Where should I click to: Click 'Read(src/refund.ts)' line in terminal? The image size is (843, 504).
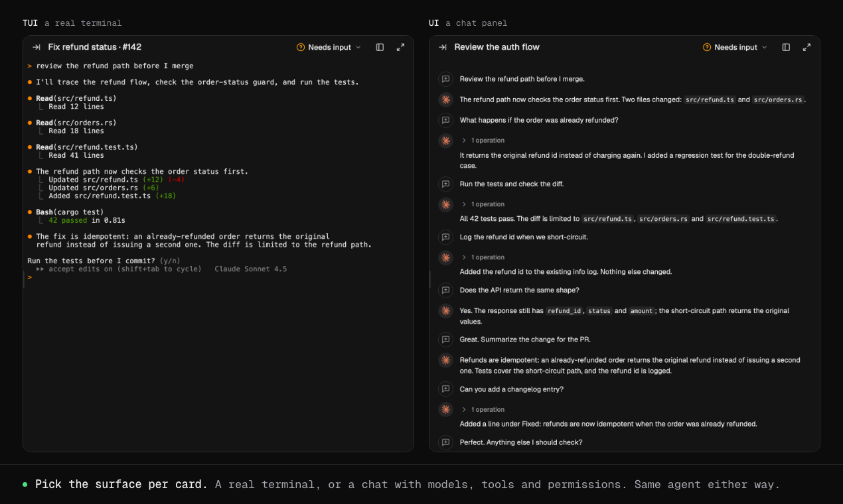click(76, 98)
